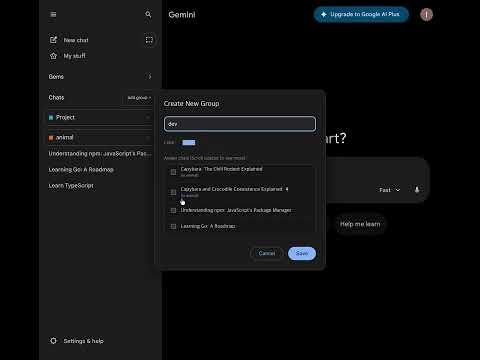This screenshot has width=480, height=360.
Task: Click the Capybara and Crocodile Coexistence title
Action: [231, 189]
